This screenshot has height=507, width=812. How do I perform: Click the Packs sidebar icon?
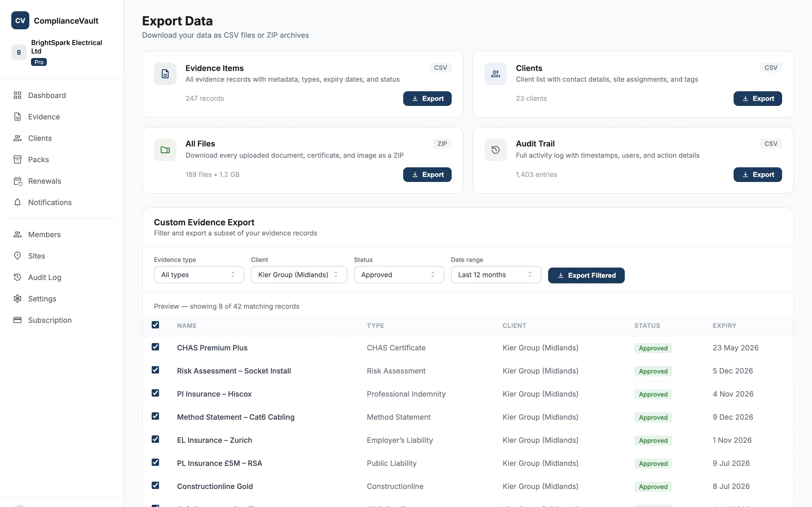18,159
